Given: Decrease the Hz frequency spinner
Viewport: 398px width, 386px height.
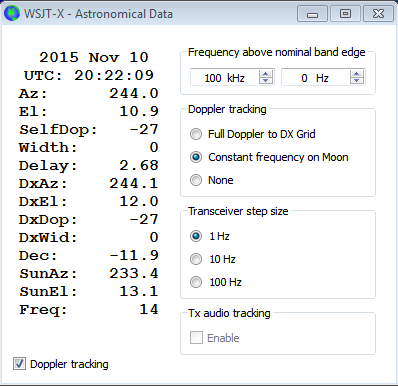Looking at the screenshot, I should (357, 81).
